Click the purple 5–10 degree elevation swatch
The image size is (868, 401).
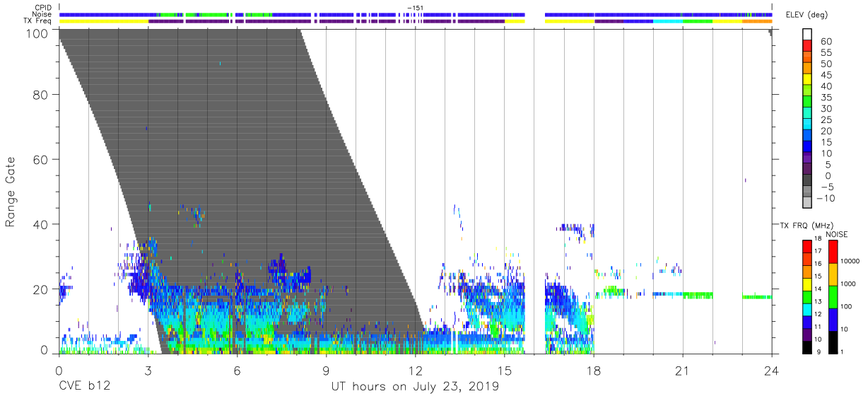coord(808,158)
